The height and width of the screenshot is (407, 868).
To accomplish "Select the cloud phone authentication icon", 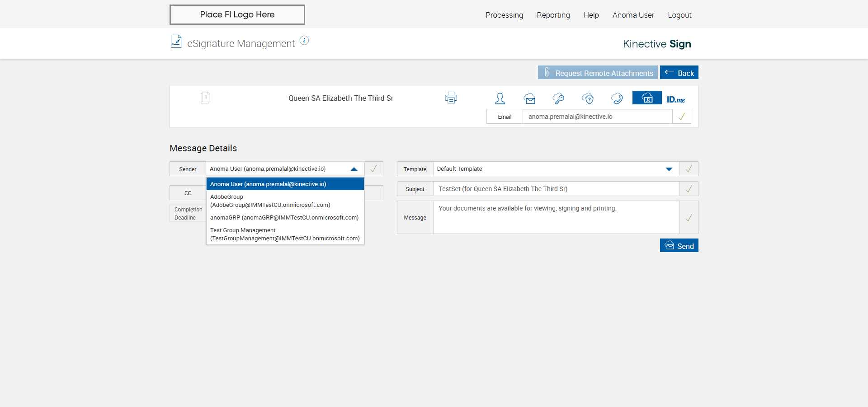I will (x=617, y=98).
